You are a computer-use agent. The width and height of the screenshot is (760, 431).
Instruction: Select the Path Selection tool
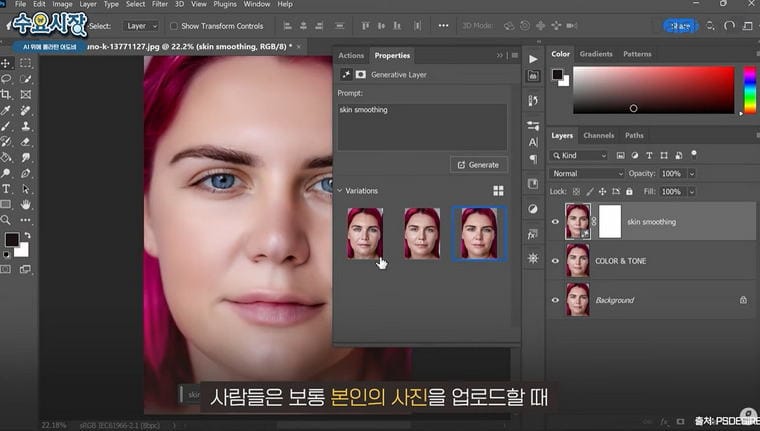tap(25, 189)
